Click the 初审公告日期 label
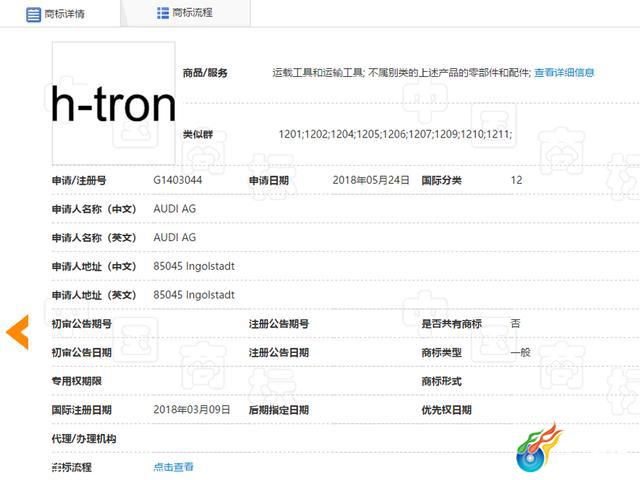Screen dimensions: 640x480 pyautogui.click(x=82, y=352)
